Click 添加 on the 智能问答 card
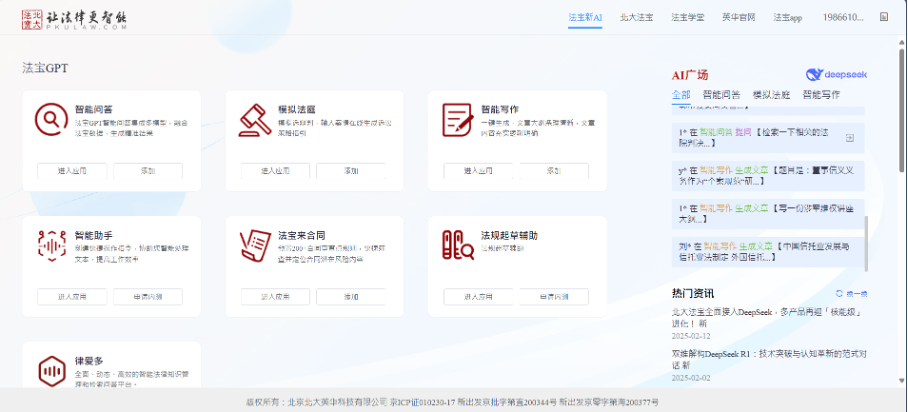This screenshot has height=412, width=908. point(148,171)
